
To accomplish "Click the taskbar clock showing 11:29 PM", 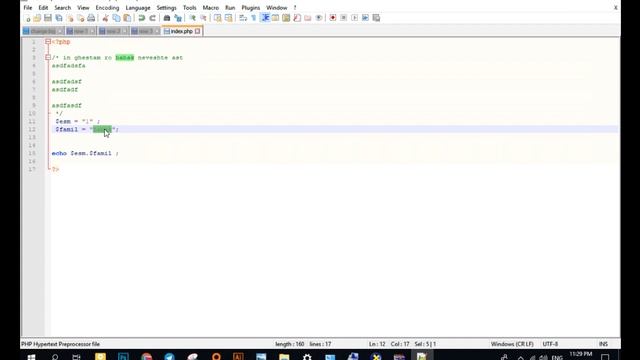I will tap(580, 355).
